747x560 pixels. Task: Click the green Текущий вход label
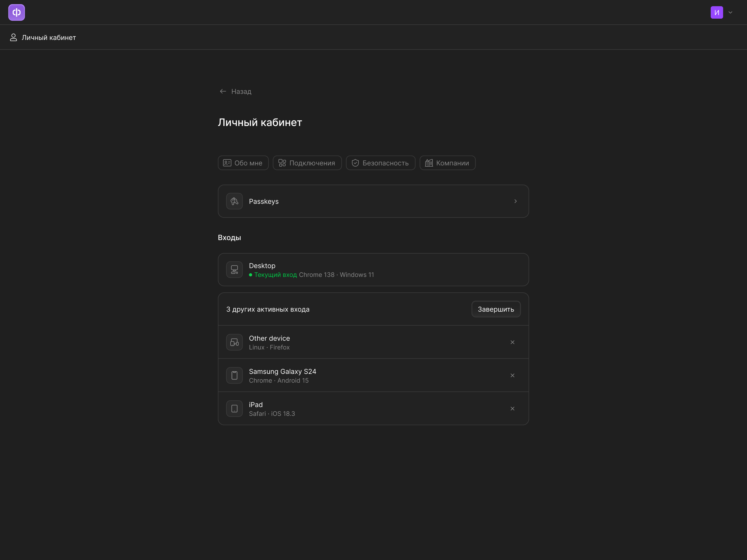(275, 275)
